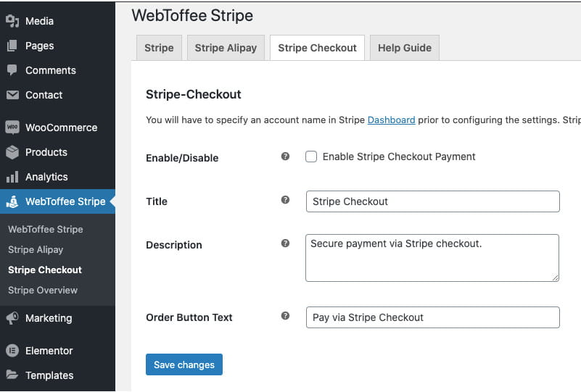Click help icon next to Enable/Disable

point(285,157)
